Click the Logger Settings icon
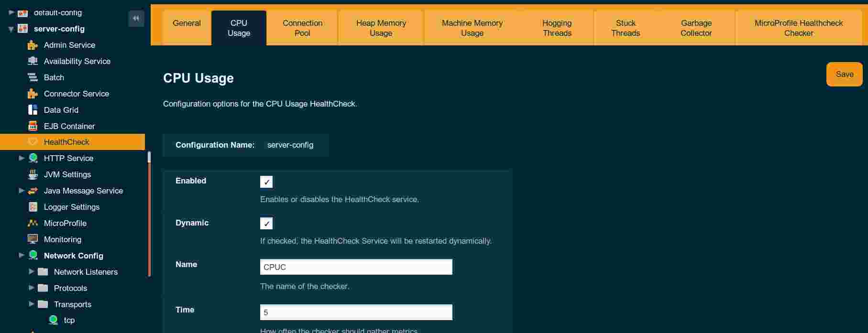 33,207
